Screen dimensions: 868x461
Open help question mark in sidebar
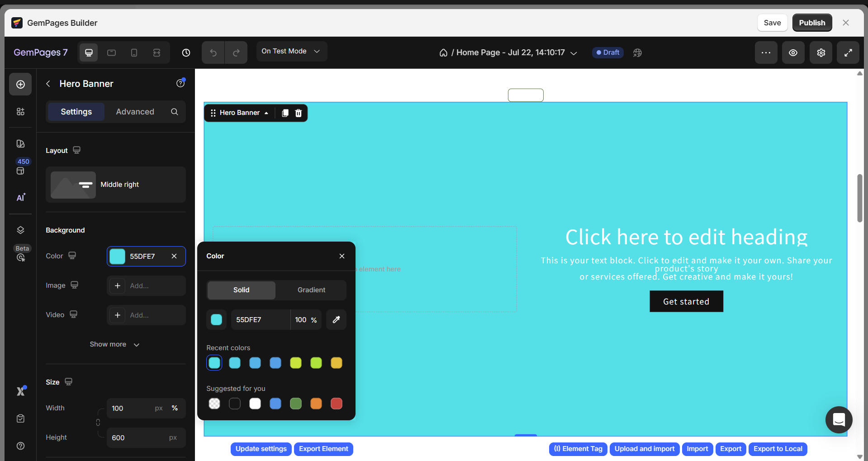point(20,446)
